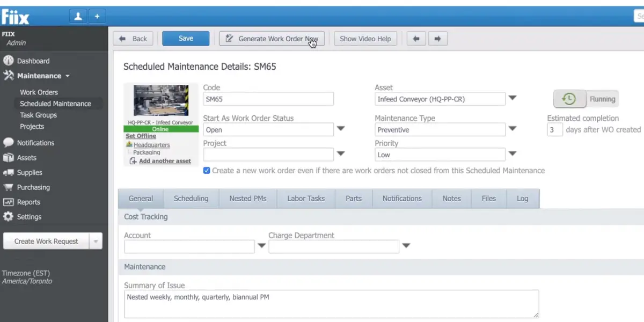Switch to the Scheduling tab
The image size is (644, 322).
click(x=191, y=199)
